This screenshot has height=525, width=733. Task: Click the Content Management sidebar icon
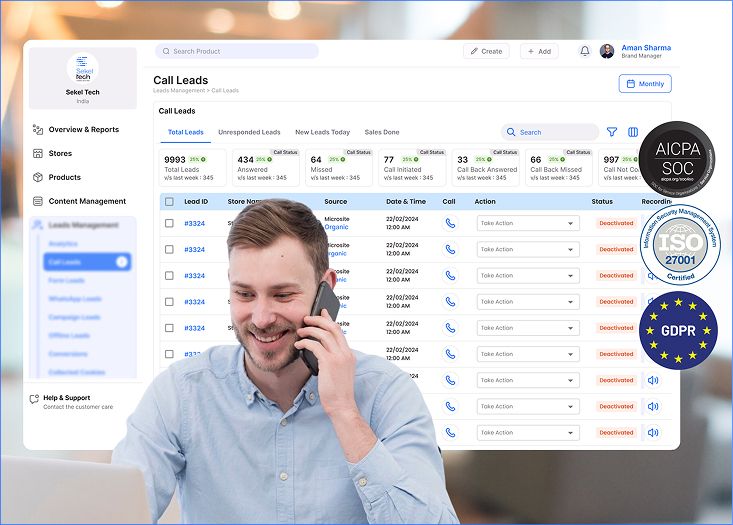[x=38, y=201]
